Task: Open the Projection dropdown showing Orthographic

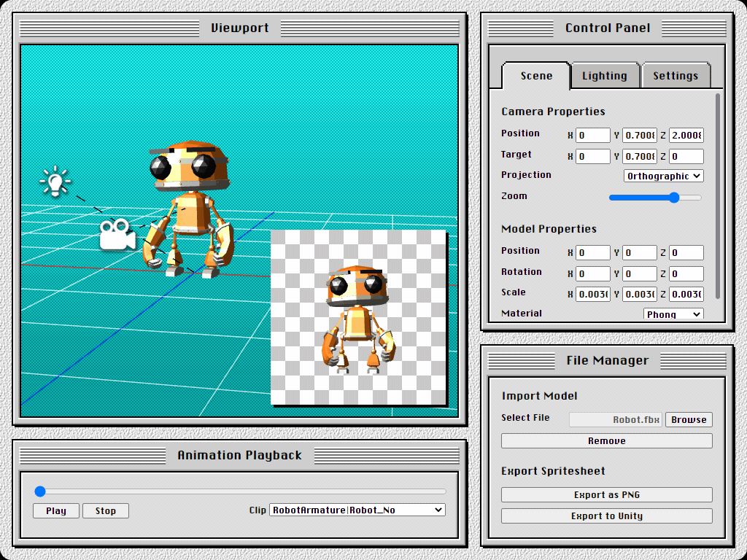Action: pyautogui.click(x=663, y=176)
